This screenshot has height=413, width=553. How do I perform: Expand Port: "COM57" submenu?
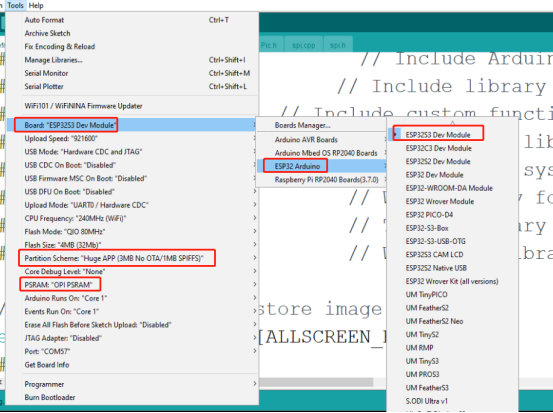[132, 351]
